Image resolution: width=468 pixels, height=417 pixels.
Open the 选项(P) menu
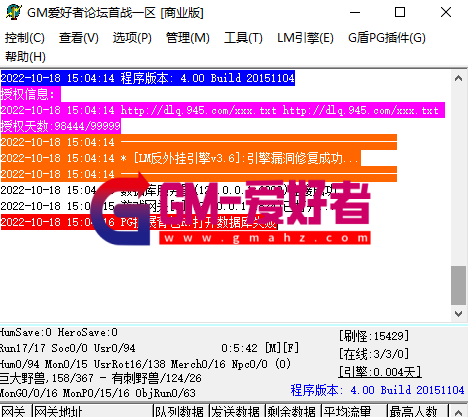(132, 38)
